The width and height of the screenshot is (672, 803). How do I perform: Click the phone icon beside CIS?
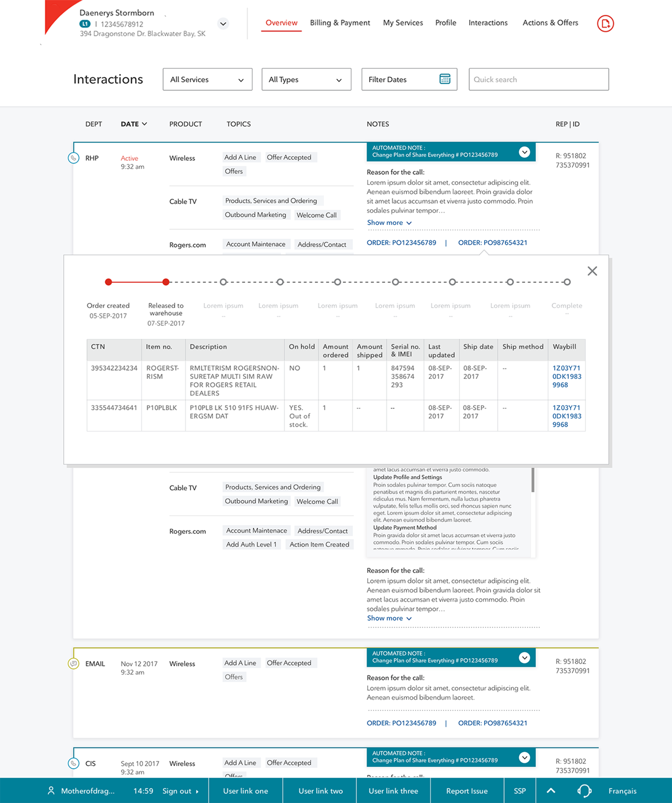[73, 763]
